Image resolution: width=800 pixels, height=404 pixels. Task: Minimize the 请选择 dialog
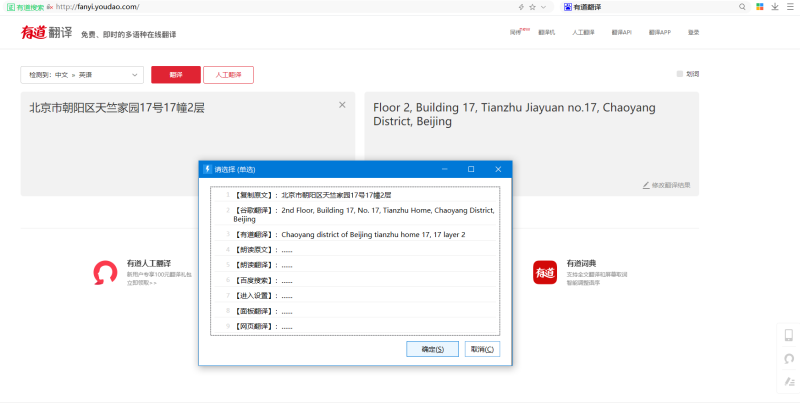tap(445, 169)
